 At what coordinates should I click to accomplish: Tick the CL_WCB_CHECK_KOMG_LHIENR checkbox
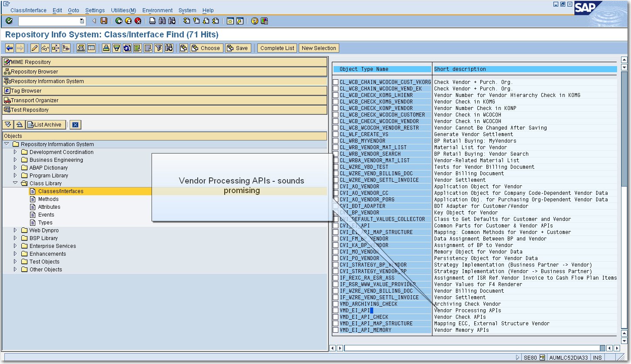coord(335,95)
